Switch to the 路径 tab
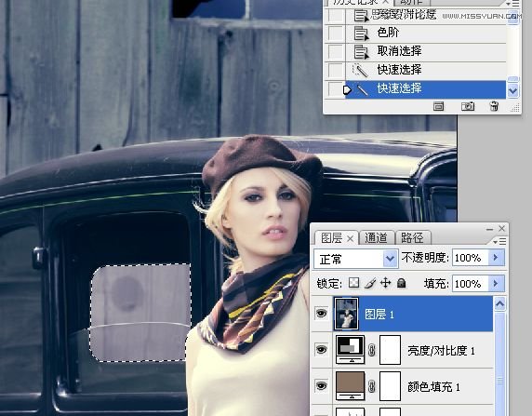 click(412, 238)
